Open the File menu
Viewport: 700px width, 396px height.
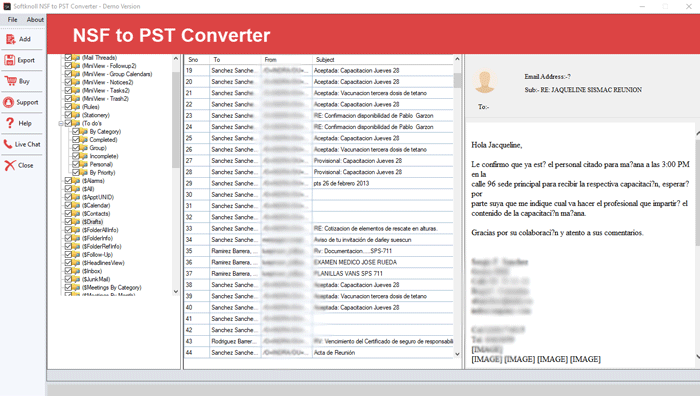(12, 20)
